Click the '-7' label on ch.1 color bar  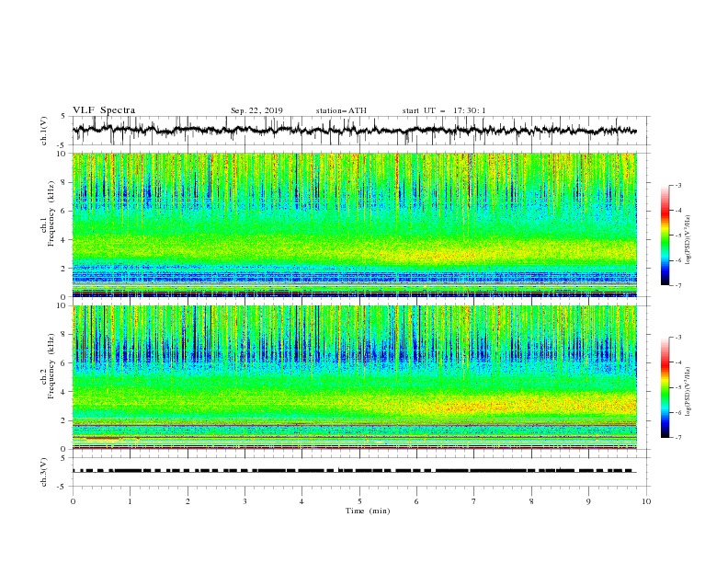677,285
